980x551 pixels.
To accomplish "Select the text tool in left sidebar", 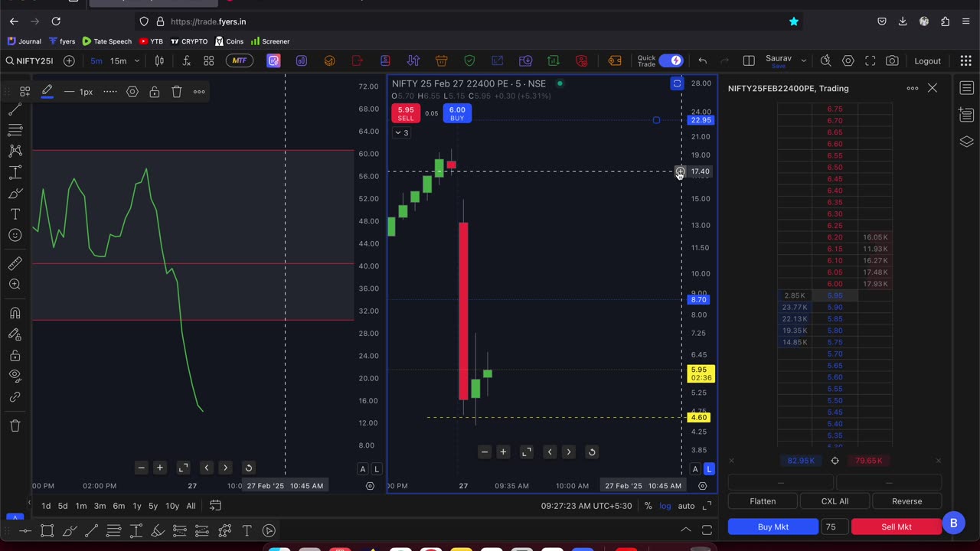I will 15,214.
